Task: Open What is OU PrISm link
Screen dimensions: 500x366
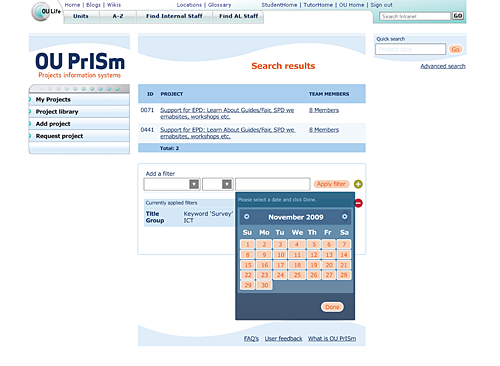Action: [x=332, y=339]
